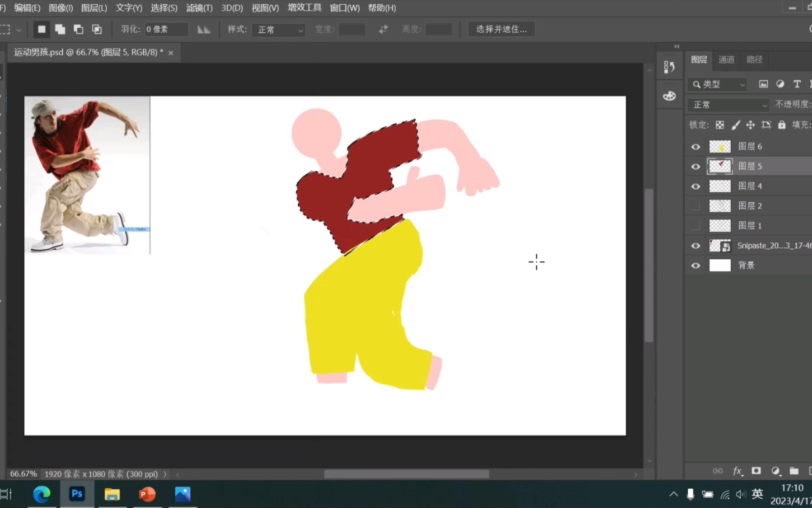Add a layer style via fx icon
Viewport: 812px width, 508px height.
tap(738, 471)
